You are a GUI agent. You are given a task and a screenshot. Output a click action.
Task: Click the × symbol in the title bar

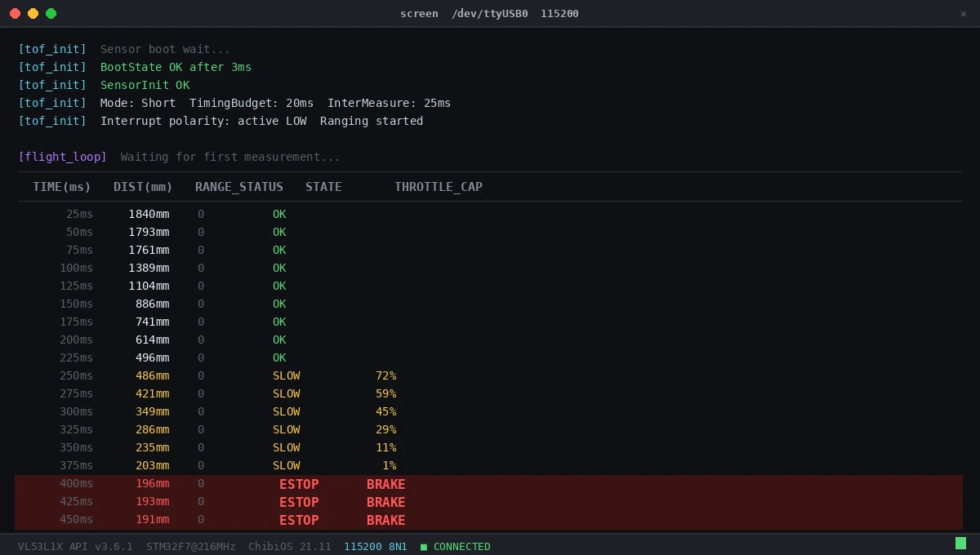pos(964,14)
